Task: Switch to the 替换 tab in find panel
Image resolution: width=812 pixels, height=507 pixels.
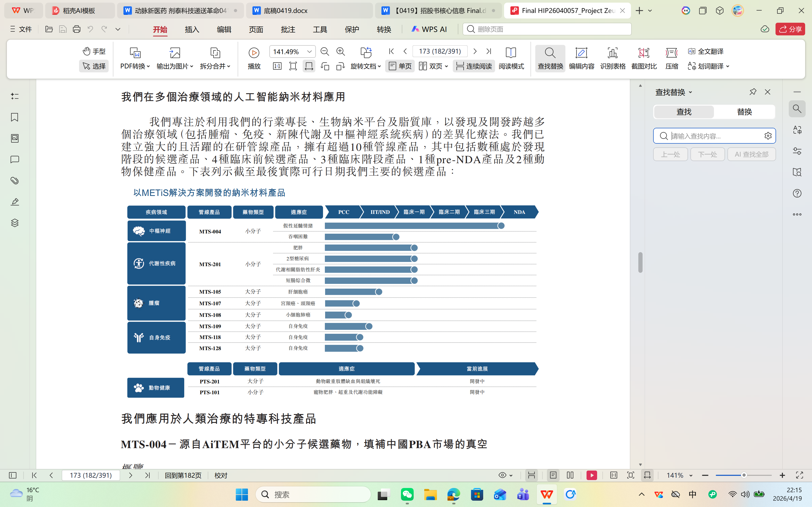Action: click(745, 112)
